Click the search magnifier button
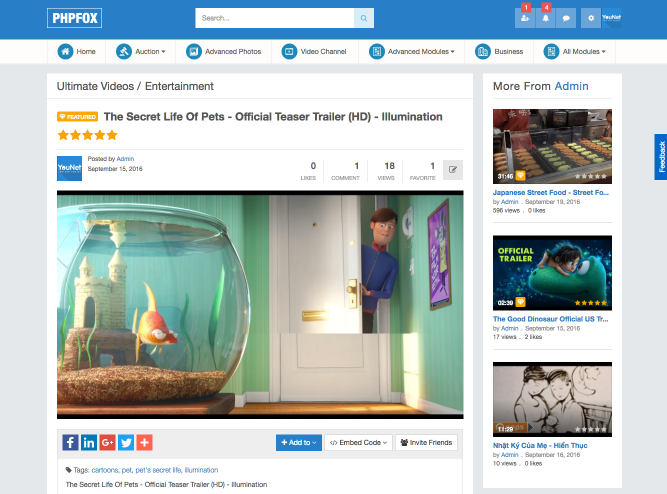The image size is (667, 494). [x=364, y=18]
